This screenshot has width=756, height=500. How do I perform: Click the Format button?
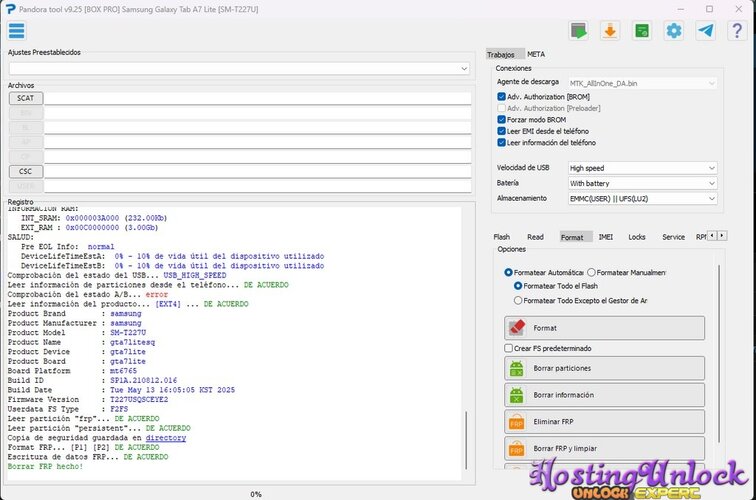(x=604, y=328)
